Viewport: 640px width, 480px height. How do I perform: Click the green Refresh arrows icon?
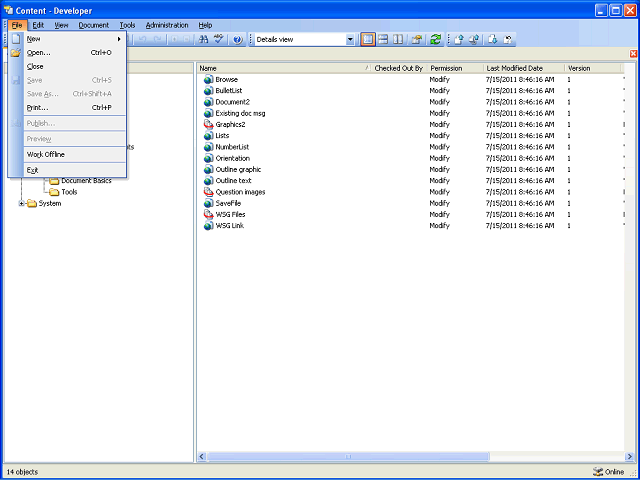tap(436, 40)
